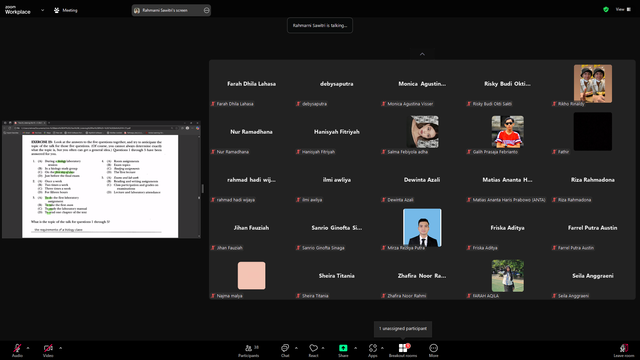The height and width of the screenshot is (360, 640).
Task: Select Farah Dhila Lahasa participant tile
Action: [x=251, y=84]
